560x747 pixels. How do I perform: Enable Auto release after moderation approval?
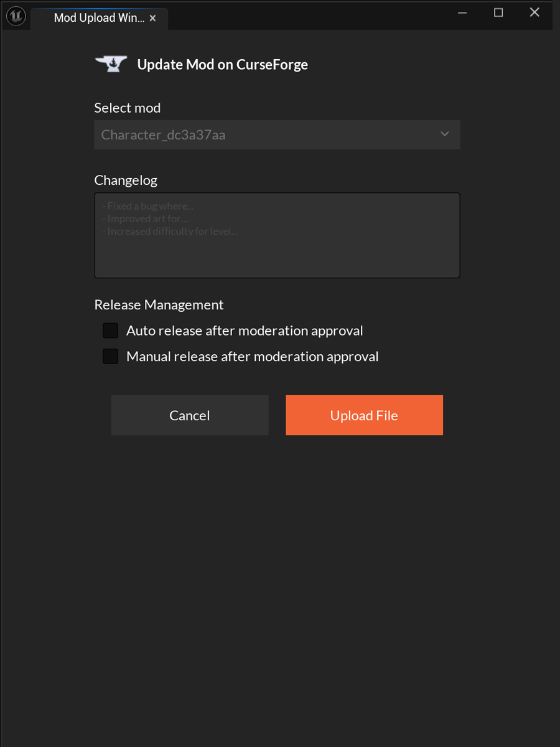tap(111, 331)
